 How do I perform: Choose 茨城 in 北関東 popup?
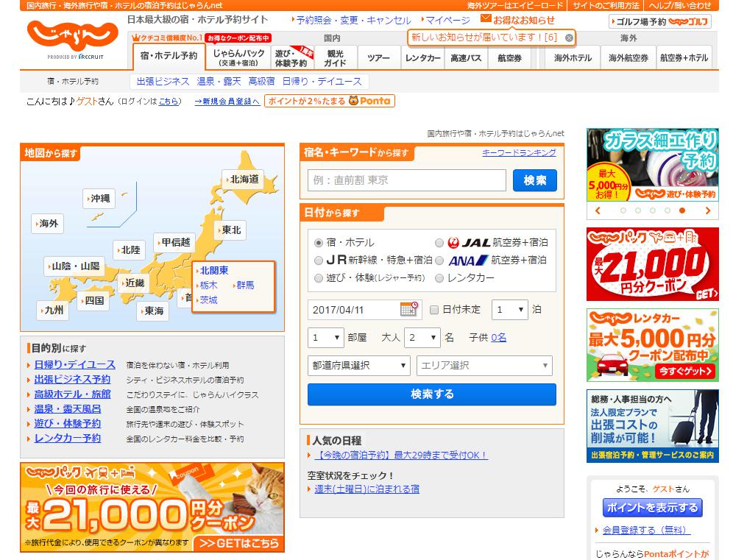click(208, 300)
